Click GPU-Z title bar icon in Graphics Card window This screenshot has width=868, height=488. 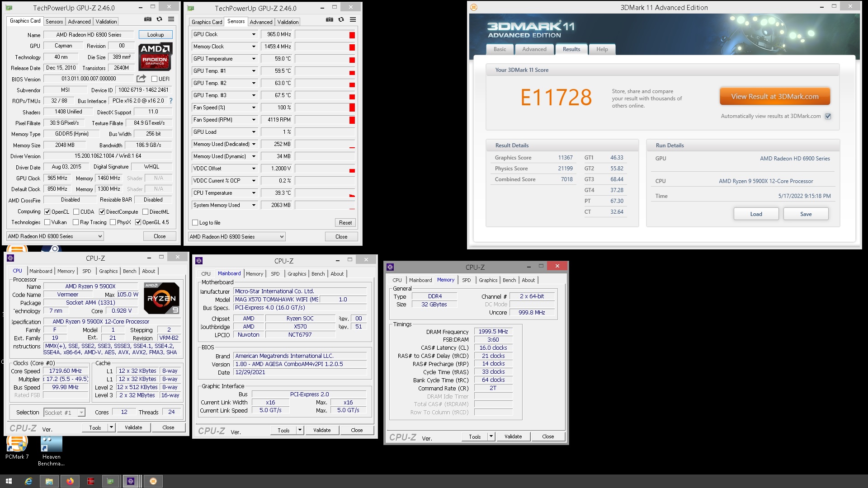pyautogui.click(x=9, y=8)
